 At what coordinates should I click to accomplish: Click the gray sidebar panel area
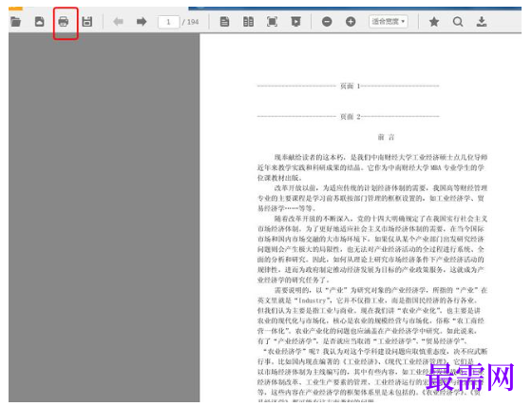pyautogui.click(x=104, y=218)
